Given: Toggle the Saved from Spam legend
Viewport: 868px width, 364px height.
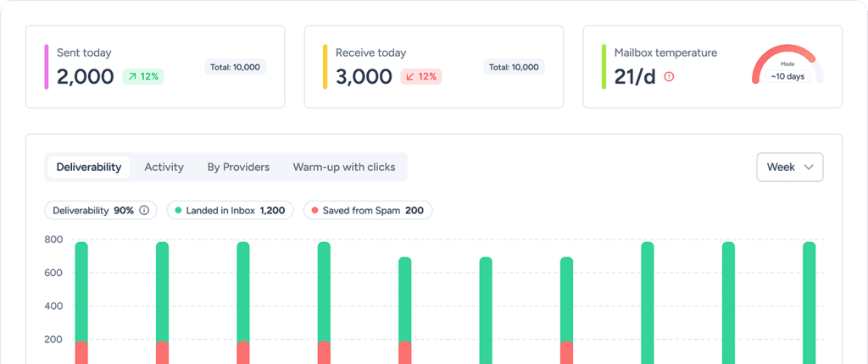Looking at the screenshot, I should point(368,211).
